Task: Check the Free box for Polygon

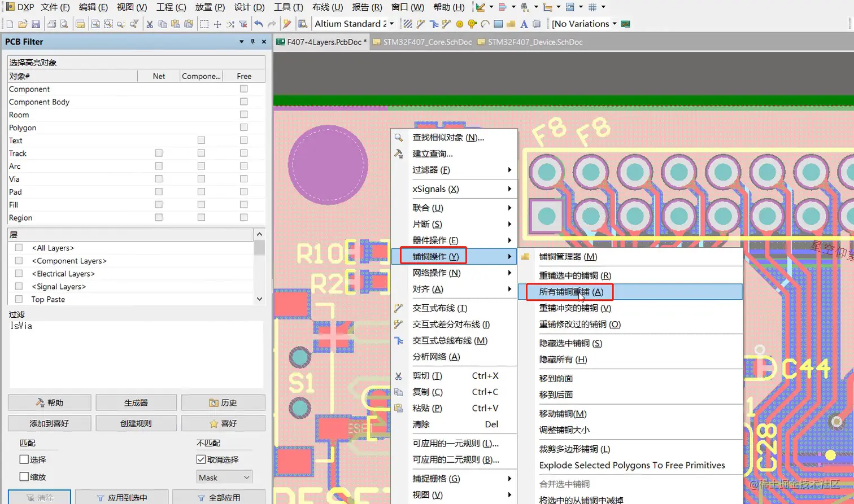Action: 244,128
